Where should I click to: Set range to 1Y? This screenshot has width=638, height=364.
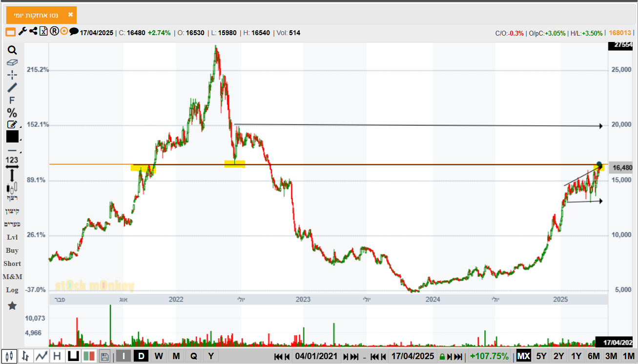pos(576,356)
